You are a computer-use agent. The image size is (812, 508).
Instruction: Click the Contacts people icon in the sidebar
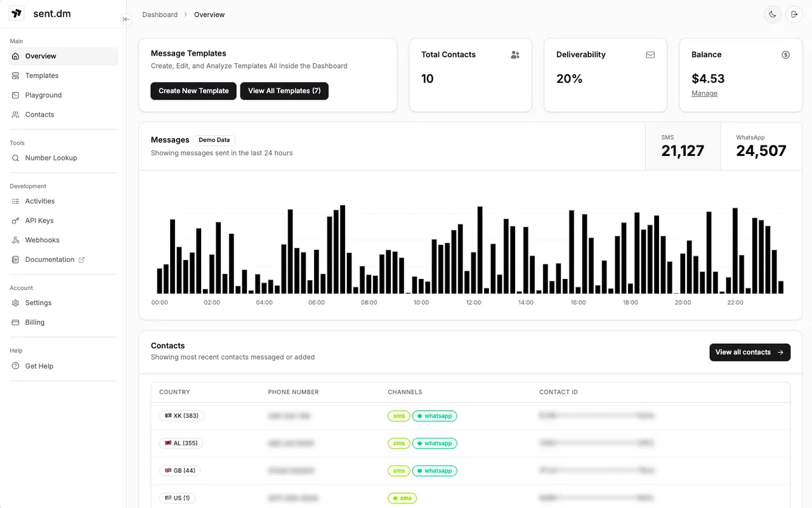click(x=16, y=115)
